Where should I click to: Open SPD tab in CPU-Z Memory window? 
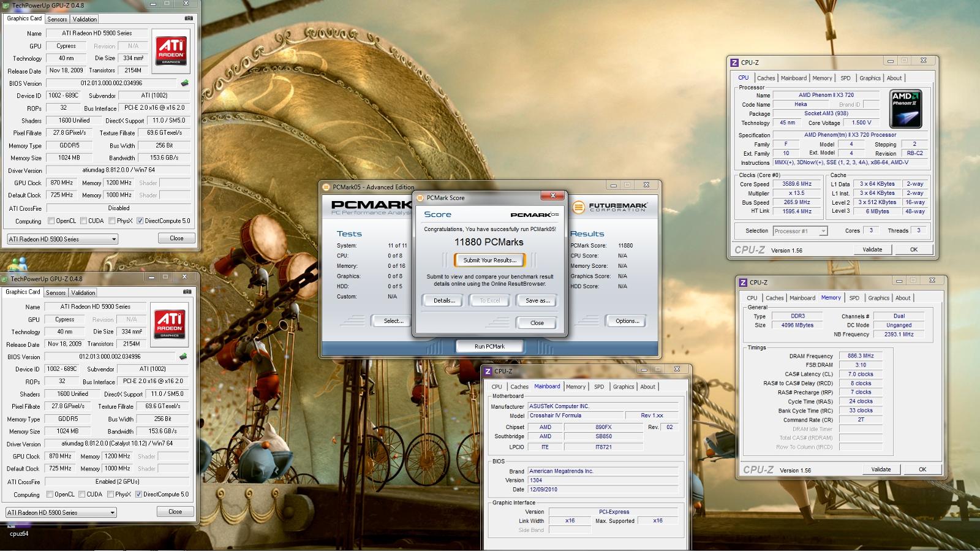[854, 298]
